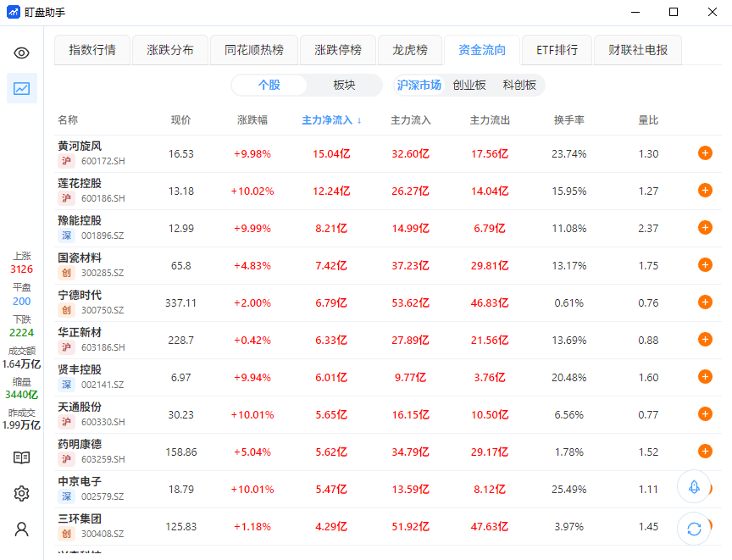Image resolution: width=732 pixels, height=560 pixels.
Task: Add 药明康德 with orange plus icon
Action: [705, 452]
